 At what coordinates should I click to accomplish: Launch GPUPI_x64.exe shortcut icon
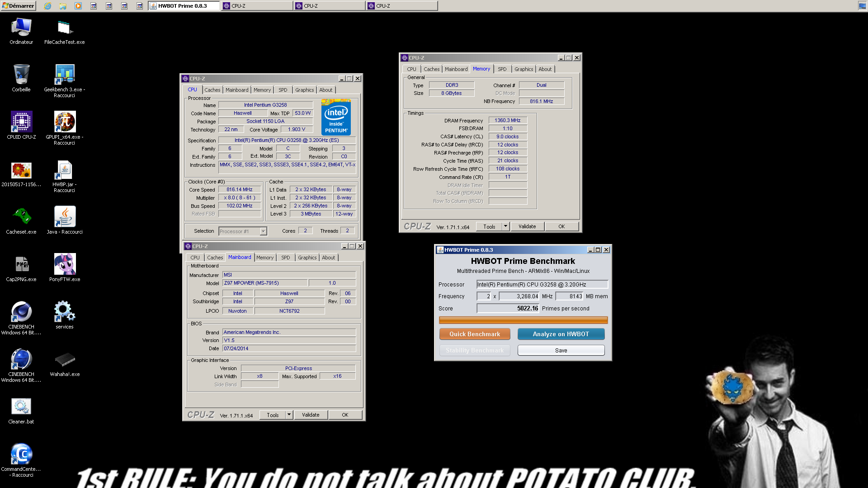pos(64,128)
